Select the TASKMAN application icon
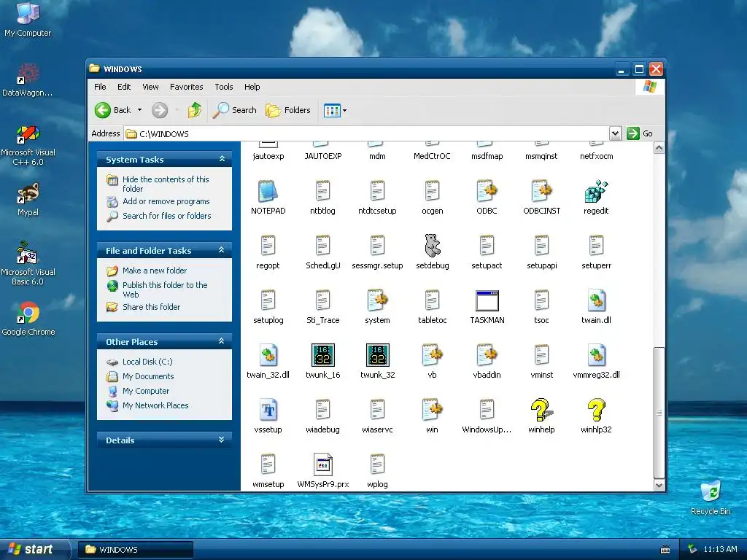Screen dimensions: 747x560 [487, 301]
